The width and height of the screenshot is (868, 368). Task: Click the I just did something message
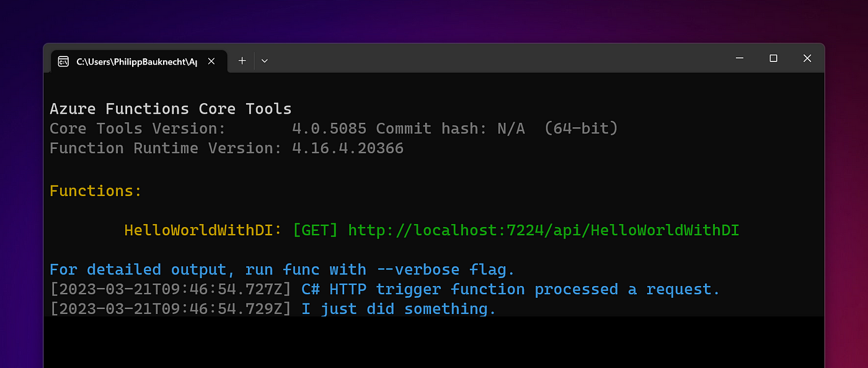[399, 309]
